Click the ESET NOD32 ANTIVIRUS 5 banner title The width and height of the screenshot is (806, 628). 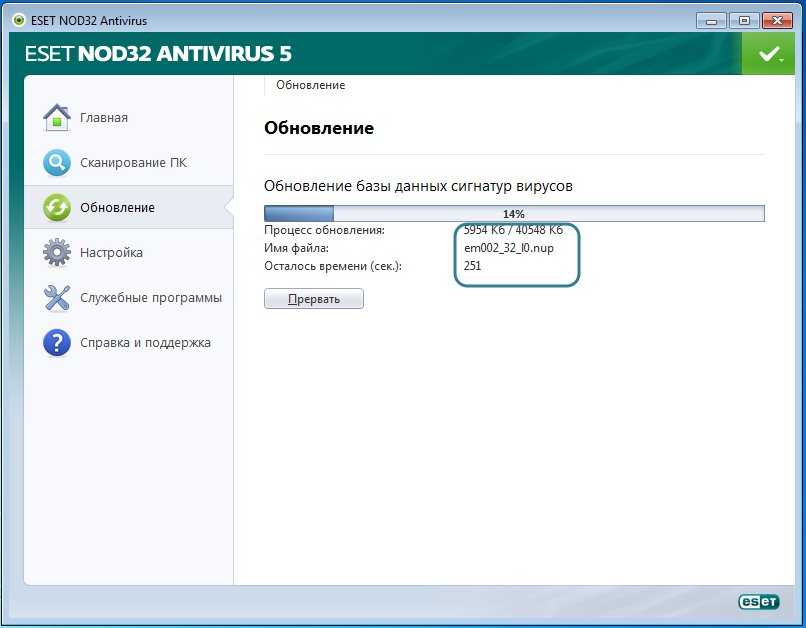(x=158, y=54)
